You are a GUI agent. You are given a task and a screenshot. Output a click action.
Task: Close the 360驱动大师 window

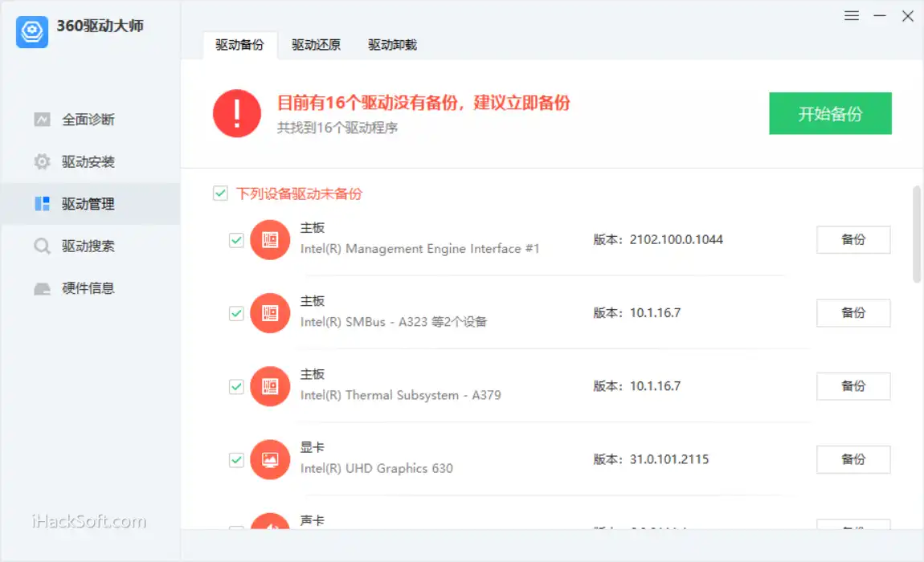click(907, 16)
